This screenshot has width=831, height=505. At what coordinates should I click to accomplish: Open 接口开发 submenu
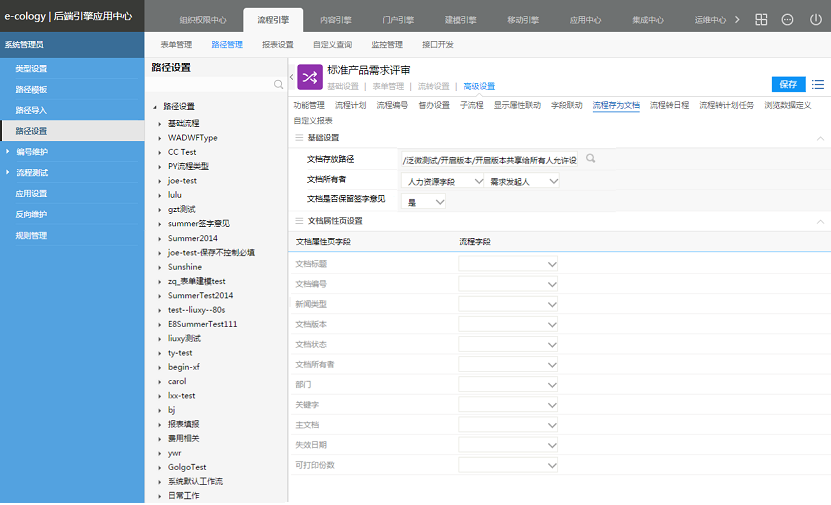pyautogui.click(x=438, y=45)
